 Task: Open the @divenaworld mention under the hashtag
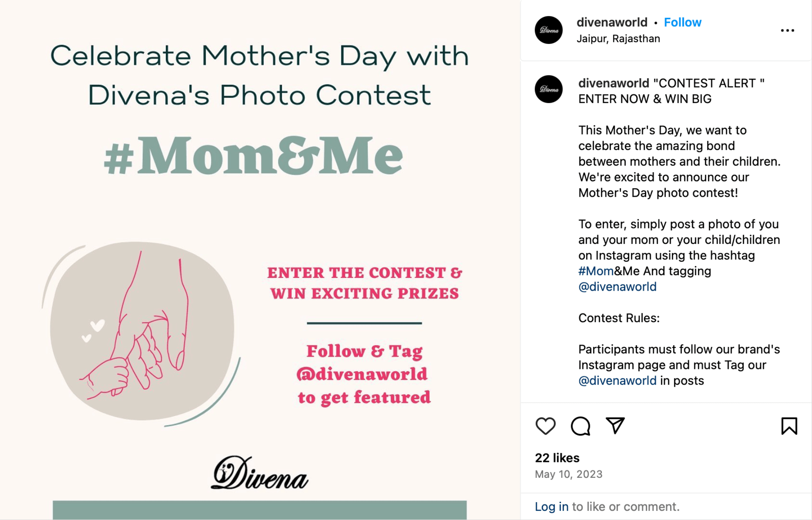[x=617, y=287]
